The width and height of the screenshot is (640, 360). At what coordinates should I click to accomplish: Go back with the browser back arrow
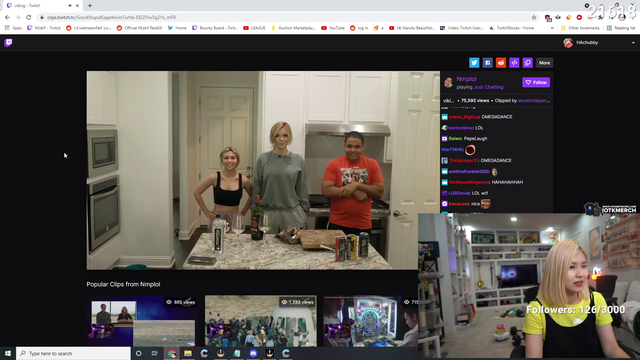click(x=7, y=18)
